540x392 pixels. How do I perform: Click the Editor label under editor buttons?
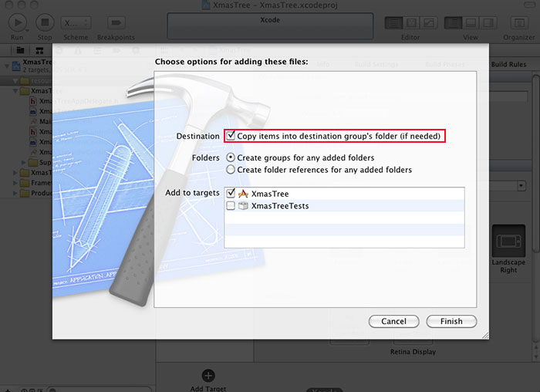[410, 37]
